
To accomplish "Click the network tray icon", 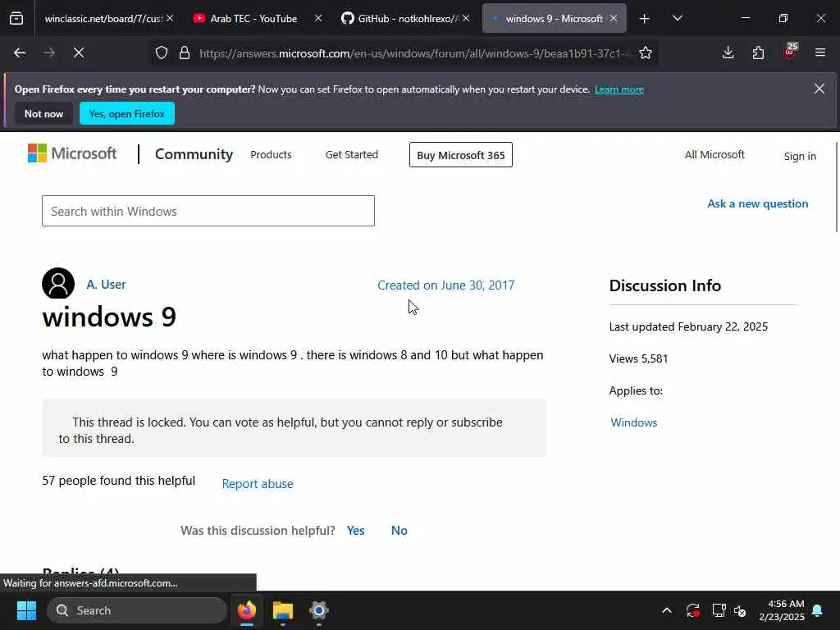I will [719, 610].
